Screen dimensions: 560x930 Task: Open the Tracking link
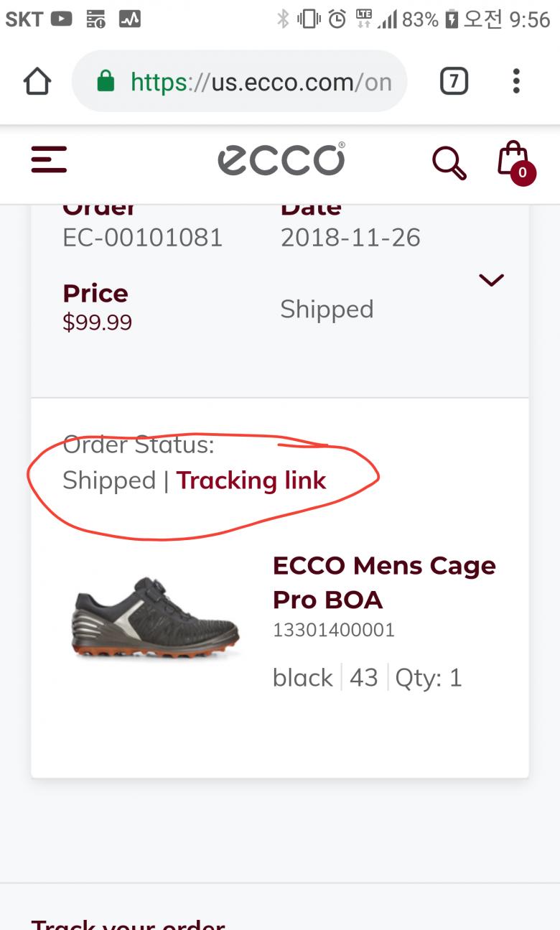(251, 480)
